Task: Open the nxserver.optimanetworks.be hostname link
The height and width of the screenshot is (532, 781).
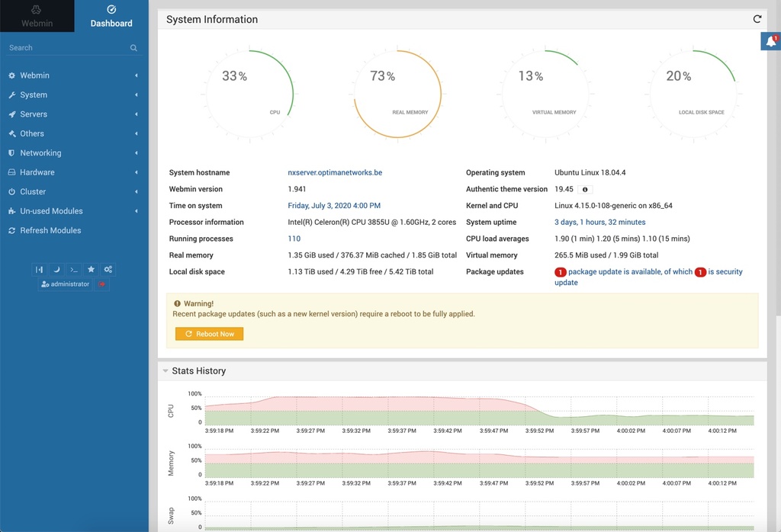Action: point(335,173)
